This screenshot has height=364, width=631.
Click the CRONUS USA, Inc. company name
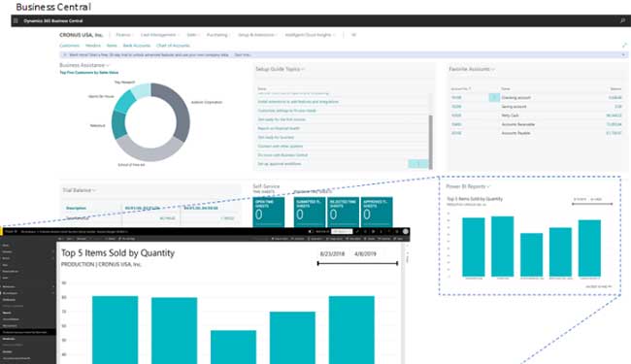pyautogui.click(x=82, y=35)
